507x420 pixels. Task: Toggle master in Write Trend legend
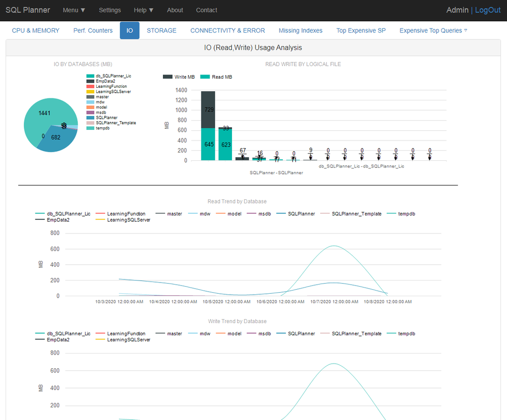[168, 333]
